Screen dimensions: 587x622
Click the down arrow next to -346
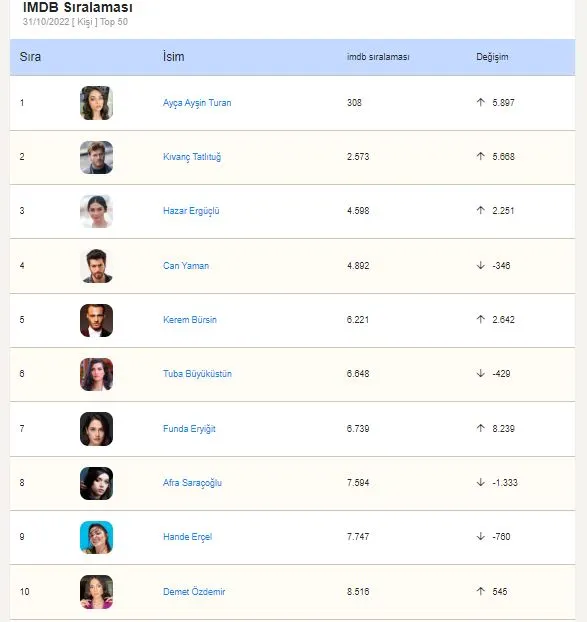click(x=481, y=265)
